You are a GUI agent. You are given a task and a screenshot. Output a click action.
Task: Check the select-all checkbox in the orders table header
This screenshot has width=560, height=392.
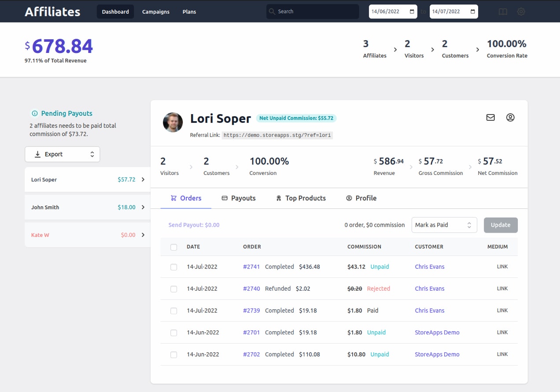pos(173,247)
